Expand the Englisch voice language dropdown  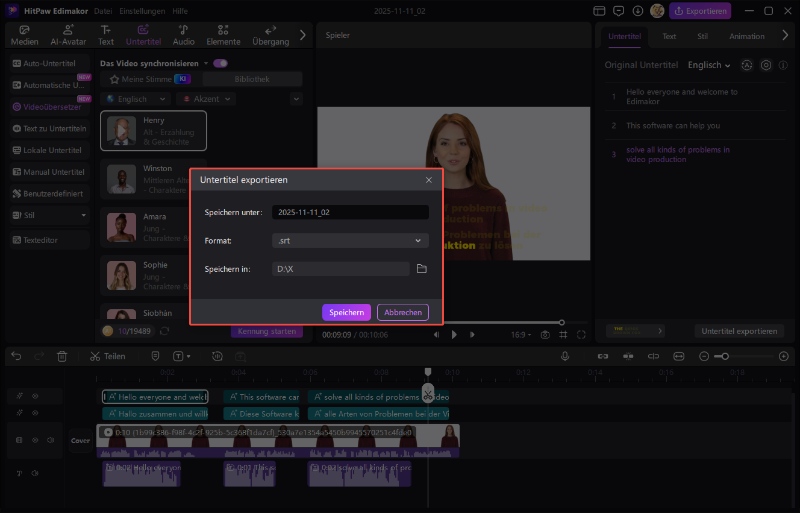pos(136,99)
